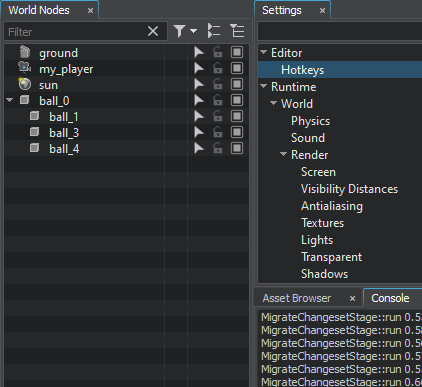Toggle the enabled checkbox for ground
This screenshot has width=422, height=387.
[237, 52]
